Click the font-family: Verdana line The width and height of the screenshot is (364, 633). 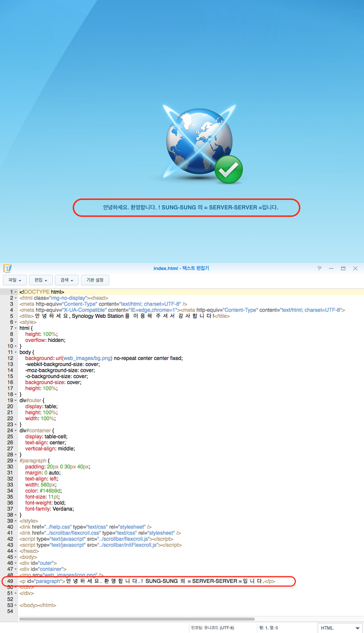pos(50,509)
